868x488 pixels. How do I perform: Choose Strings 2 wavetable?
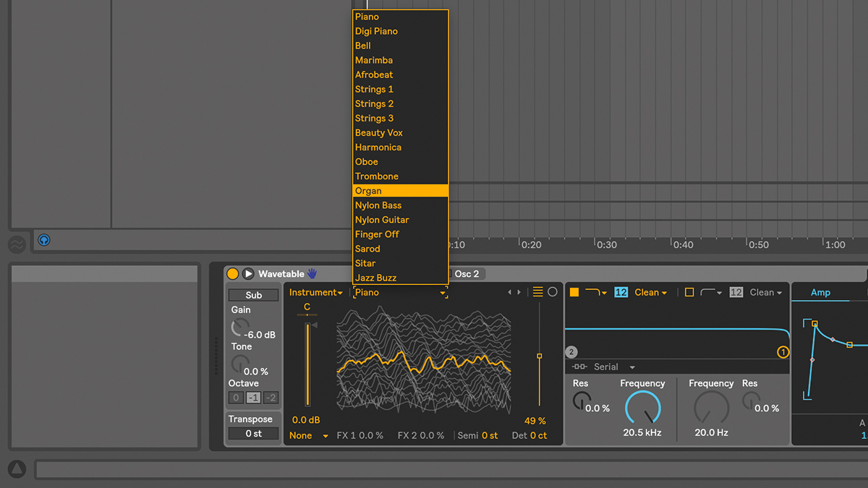point(401,103)
